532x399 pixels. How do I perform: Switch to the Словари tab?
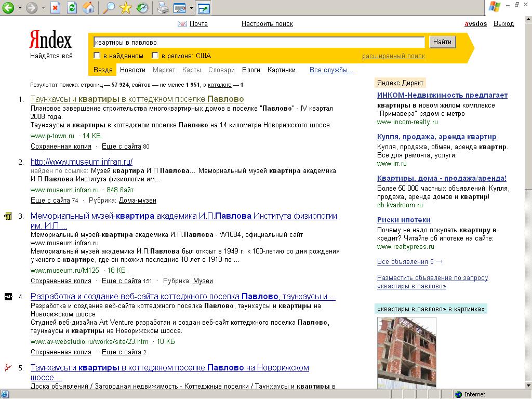(x=221, y=70)
